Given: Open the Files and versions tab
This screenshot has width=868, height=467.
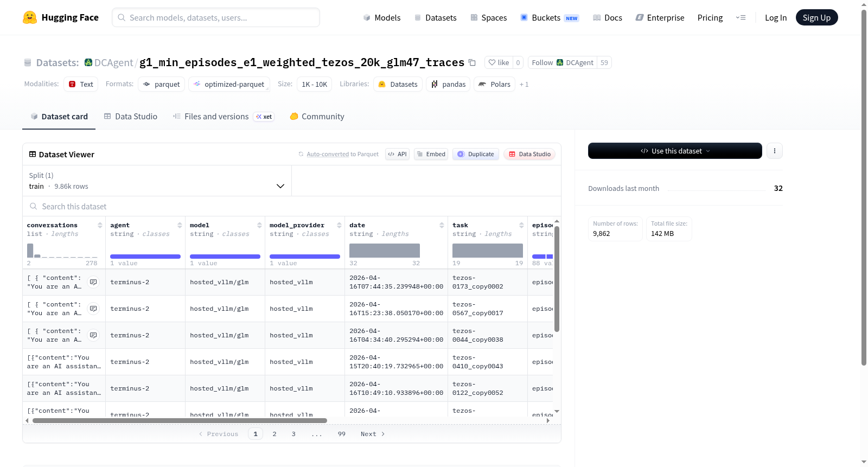Looking at the screenshot, I should tap(224, 117).
